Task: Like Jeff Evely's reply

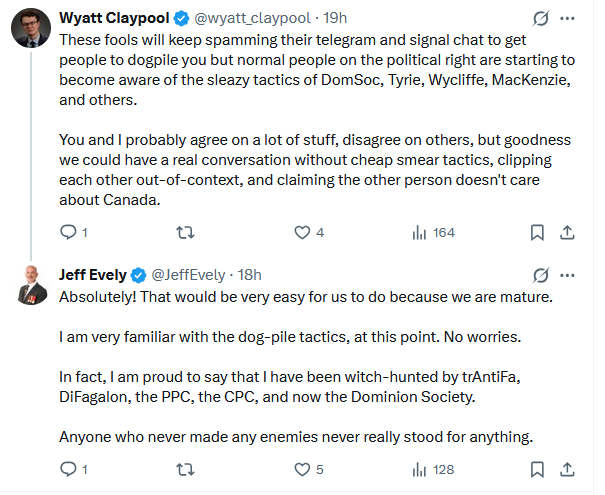Action: (x=302, y=469)
